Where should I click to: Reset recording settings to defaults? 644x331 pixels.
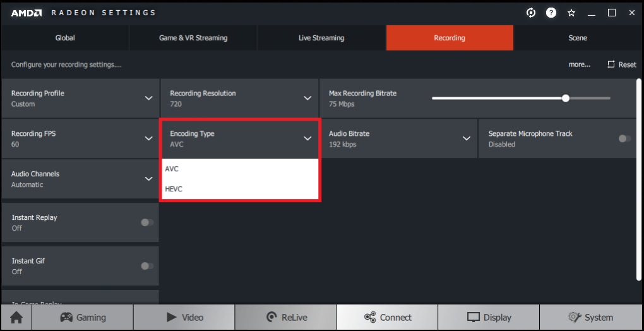622,64
